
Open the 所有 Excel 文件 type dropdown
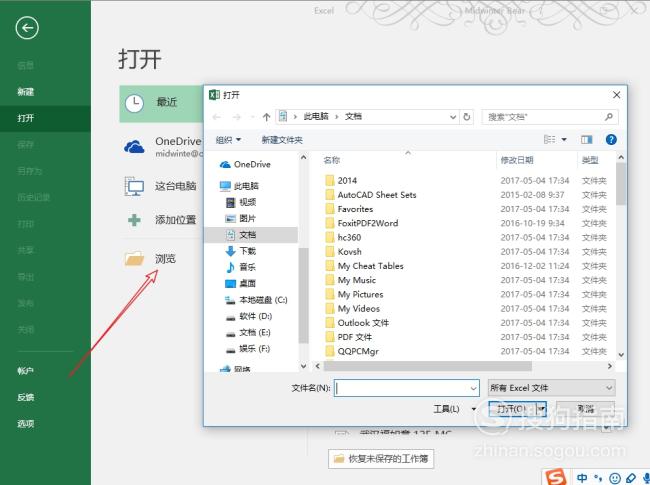551,388
